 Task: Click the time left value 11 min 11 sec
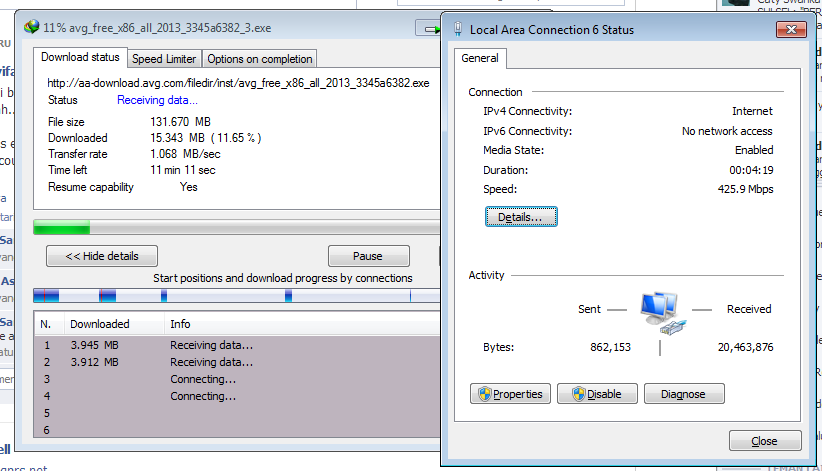point(182,170)
